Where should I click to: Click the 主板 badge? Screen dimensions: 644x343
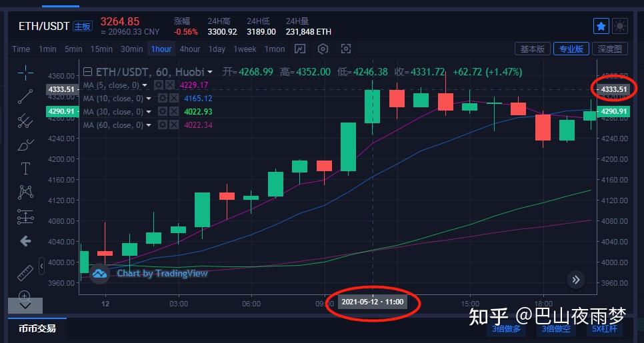pos(83,27)
